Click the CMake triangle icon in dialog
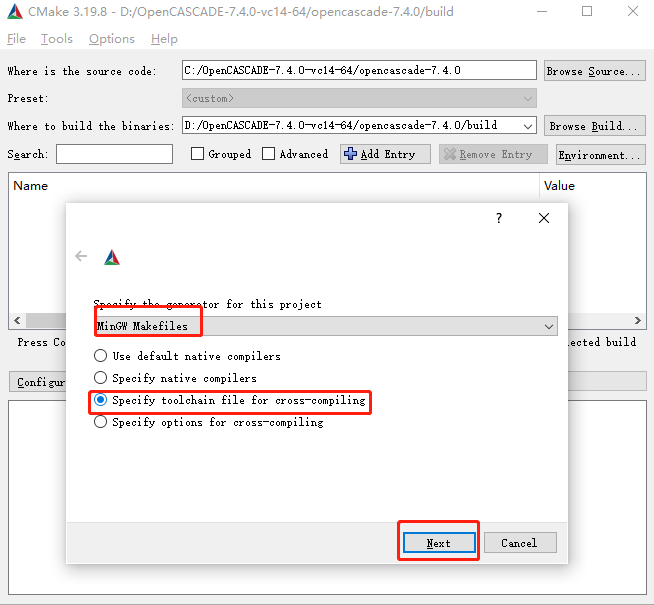The width and height of the screenshot is (654, 605). point(112,257)
